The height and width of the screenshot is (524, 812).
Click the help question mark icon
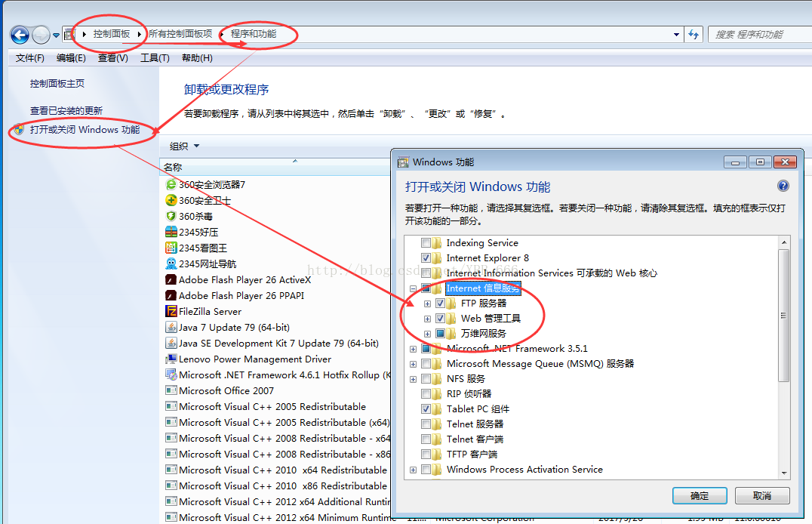click(x=783, y=186)
